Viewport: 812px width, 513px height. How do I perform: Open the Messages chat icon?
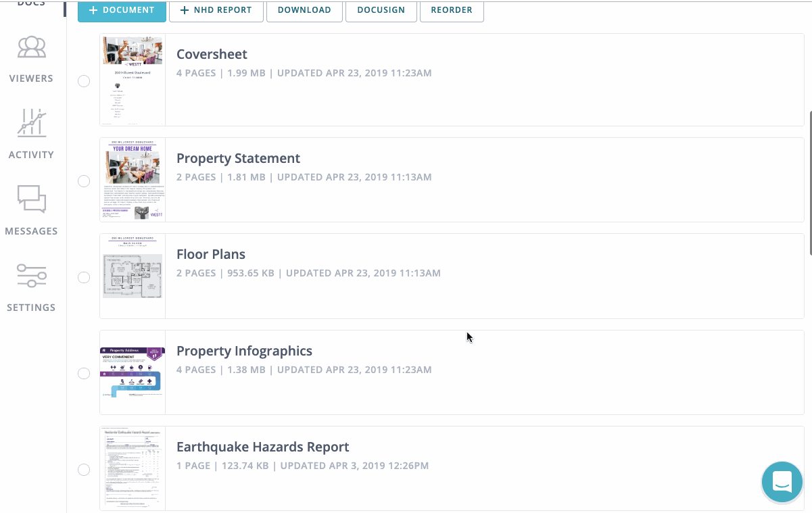pos(31,199)
